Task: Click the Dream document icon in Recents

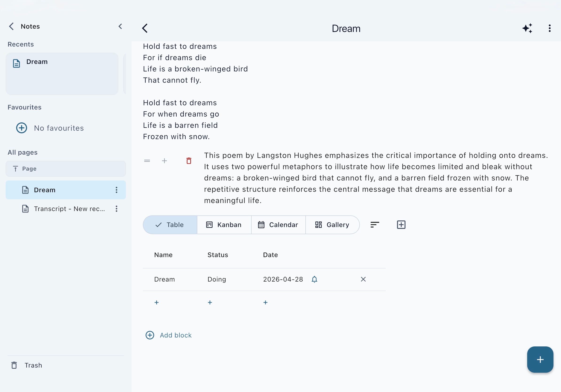Action: point(16,63)
